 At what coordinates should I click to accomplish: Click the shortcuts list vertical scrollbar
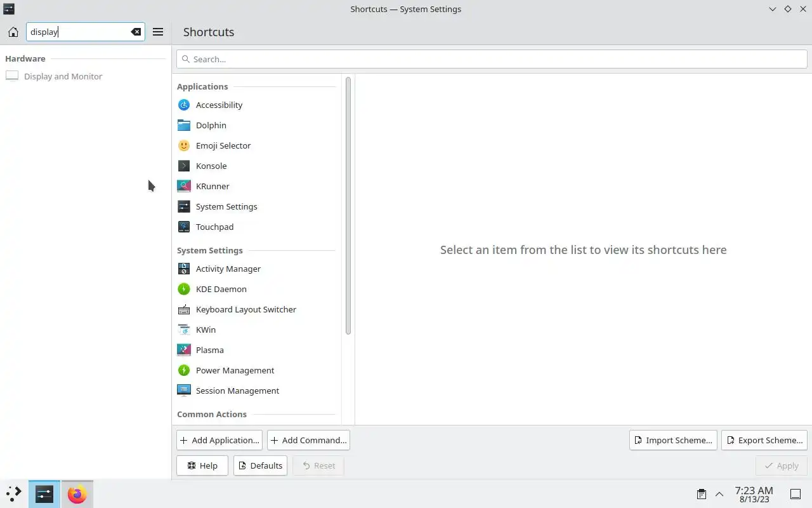pyautogui.click(x=348, y=205)
